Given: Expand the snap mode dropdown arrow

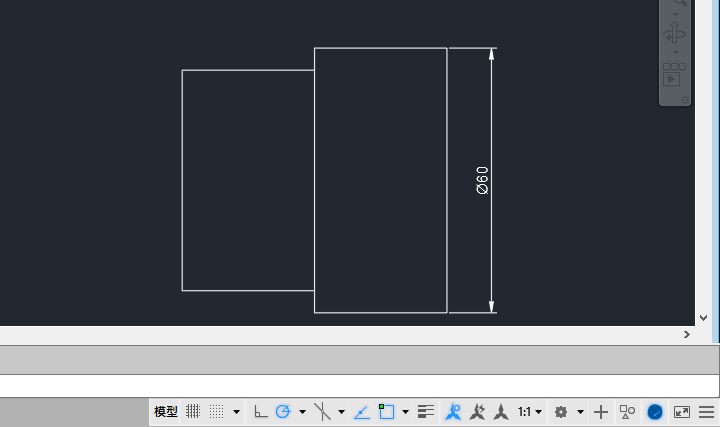Looking at the screenshot, I should pyautogui.click(x=236, y=412).
